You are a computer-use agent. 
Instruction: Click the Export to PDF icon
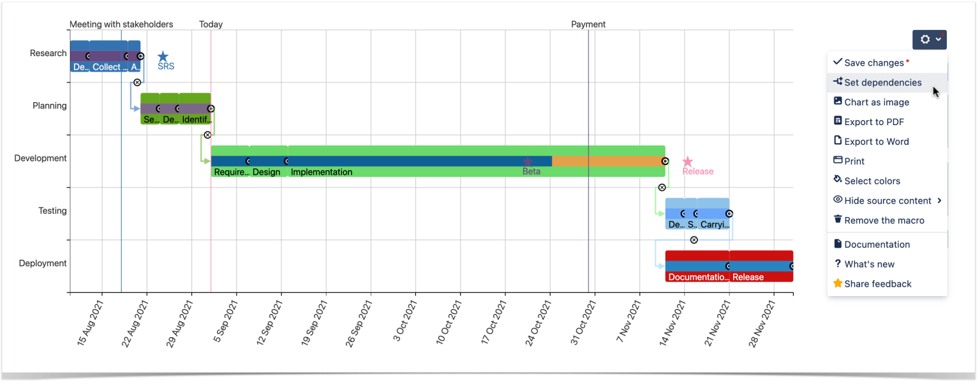[x=838, y=121]
